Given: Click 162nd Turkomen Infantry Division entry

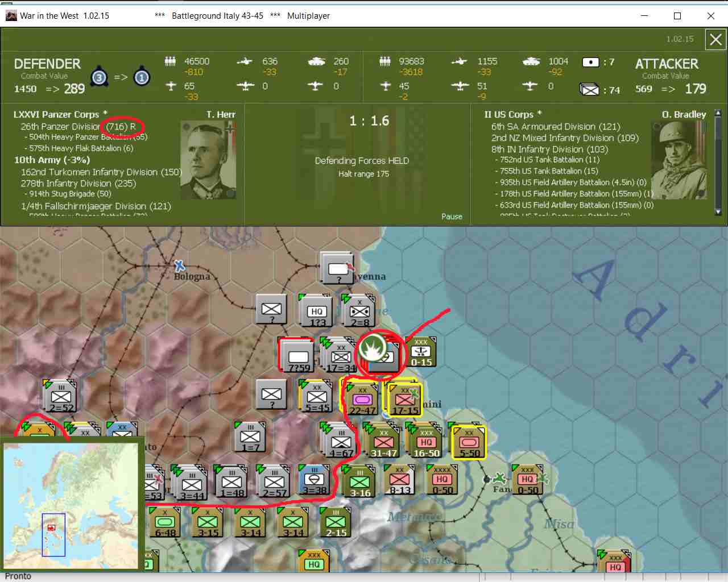Looking at the screenshot, I should pyautogui.click(x=101, y=172).
